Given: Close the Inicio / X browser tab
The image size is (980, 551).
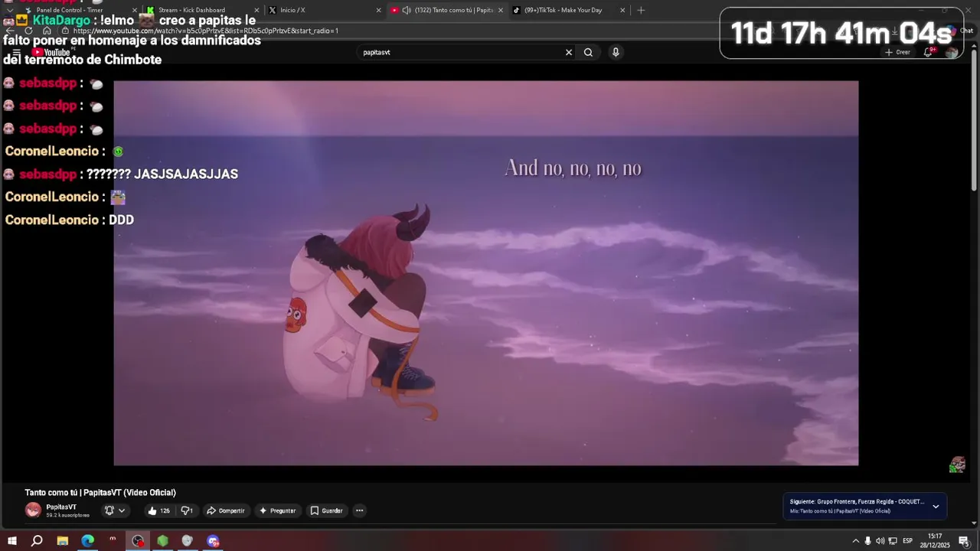Looking at the screenshot, I should point(378,10).
